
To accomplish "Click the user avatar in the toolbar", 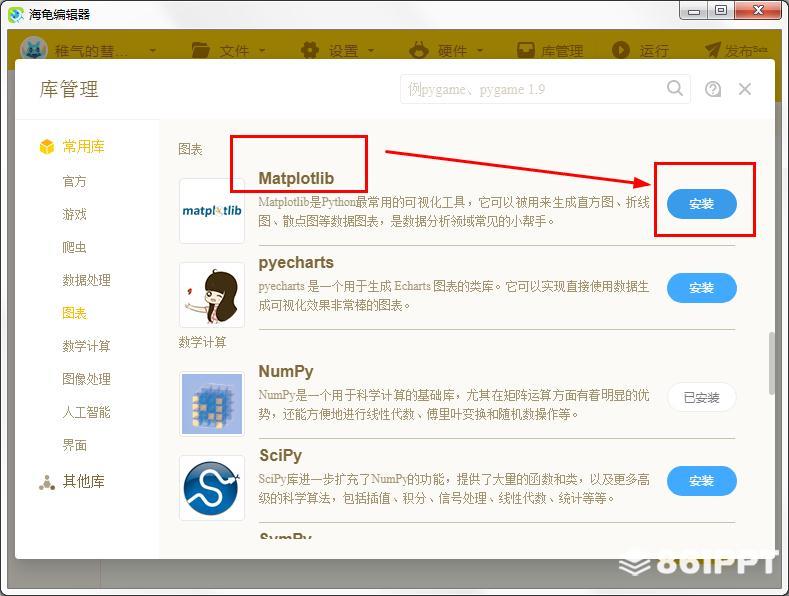I will (33, 50).
